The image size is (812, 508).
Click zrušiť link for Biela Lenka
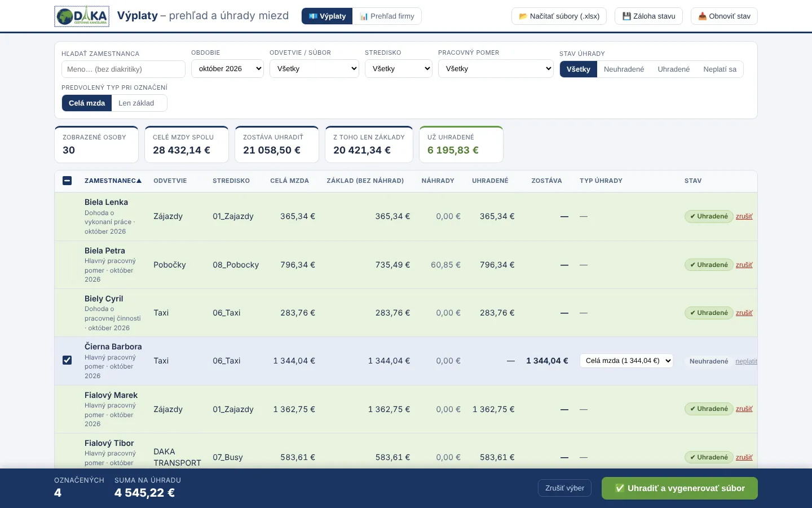[x=744, y=216]
